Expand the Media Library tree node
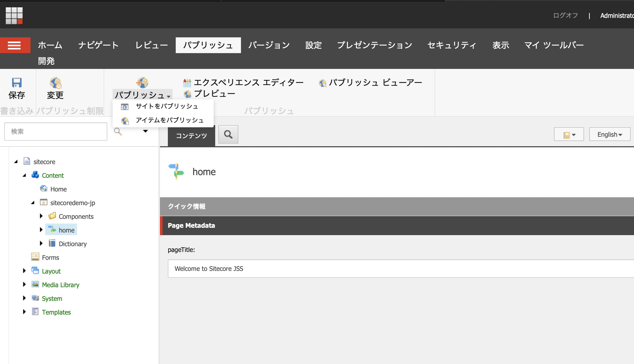634x364 pixels. [24, 285]
